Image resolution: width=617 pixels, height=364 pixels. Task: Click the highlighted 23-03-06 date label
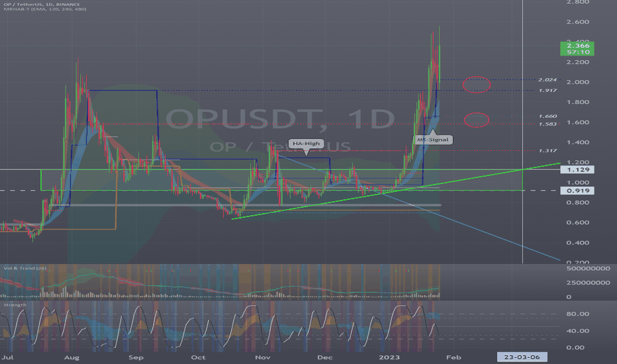pos(522,357)
